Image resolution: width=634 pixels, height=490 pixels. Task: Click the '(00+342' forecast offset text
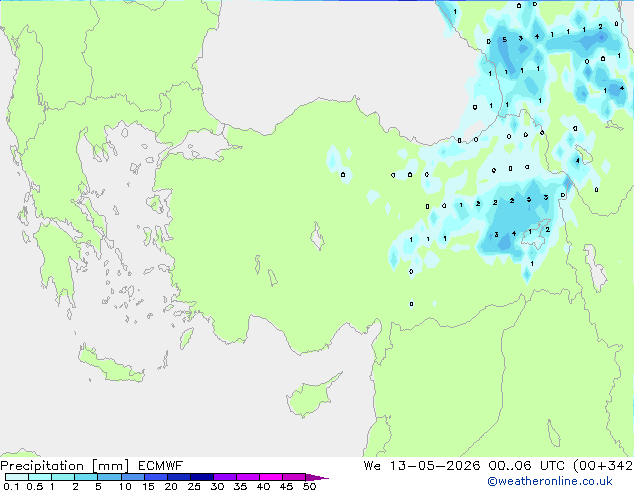603,466
